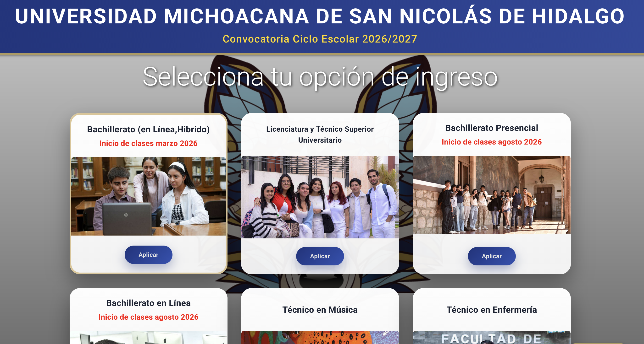Screen dimensions: 644x344
Task: Click the Universidad Michoacana header title
Action: point(320,16)
